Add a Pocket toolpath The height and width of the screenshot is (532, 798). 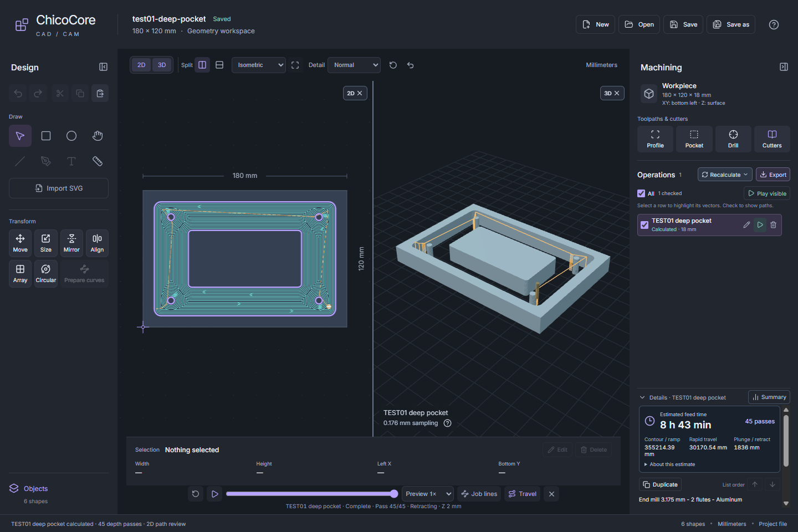point(694,139)
